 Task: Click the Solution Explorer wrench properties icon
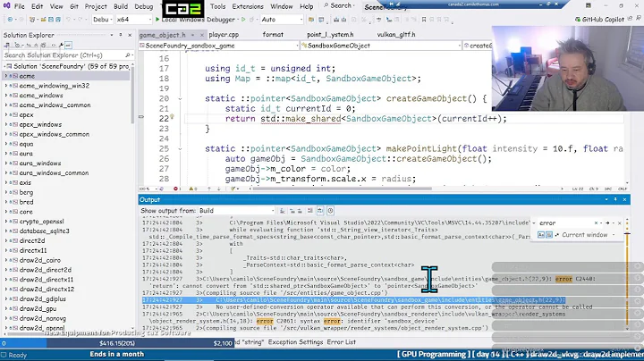click(61, 45)
